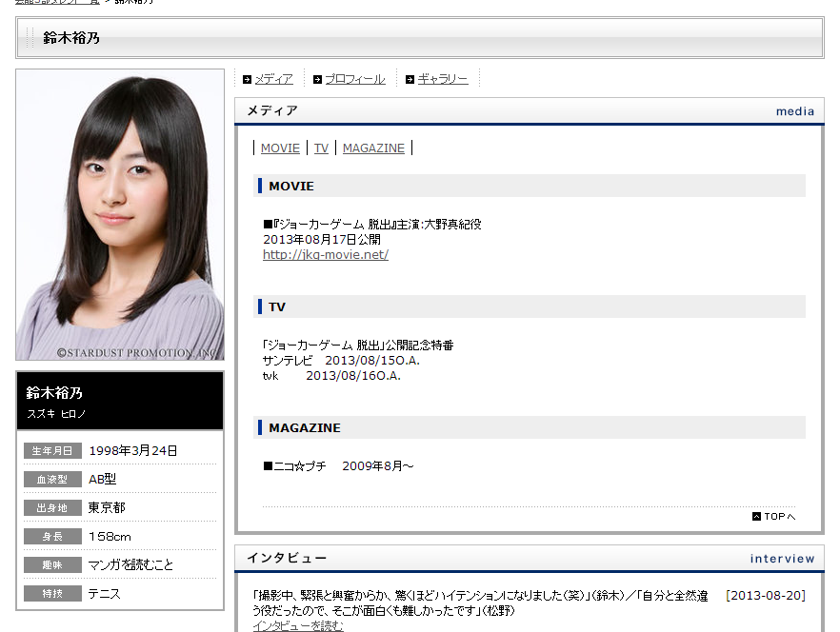Select the TV section heading
The image size is (840, 632).
[x=277, y=306]
